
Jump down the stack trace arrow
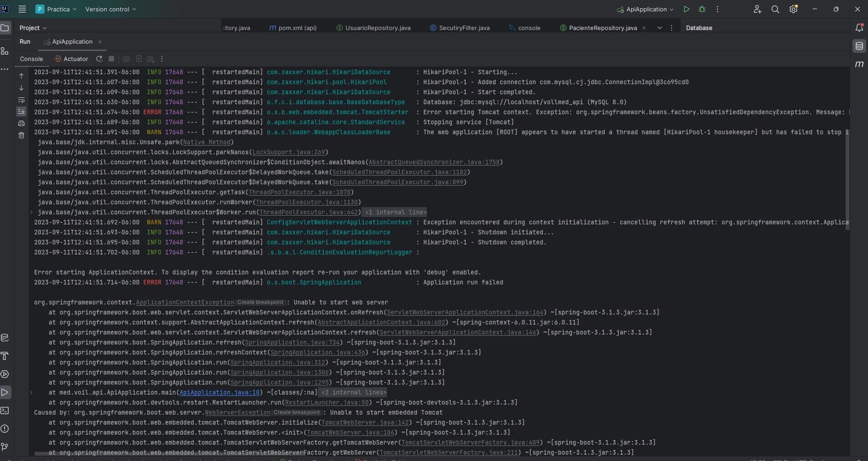point(21,88)
